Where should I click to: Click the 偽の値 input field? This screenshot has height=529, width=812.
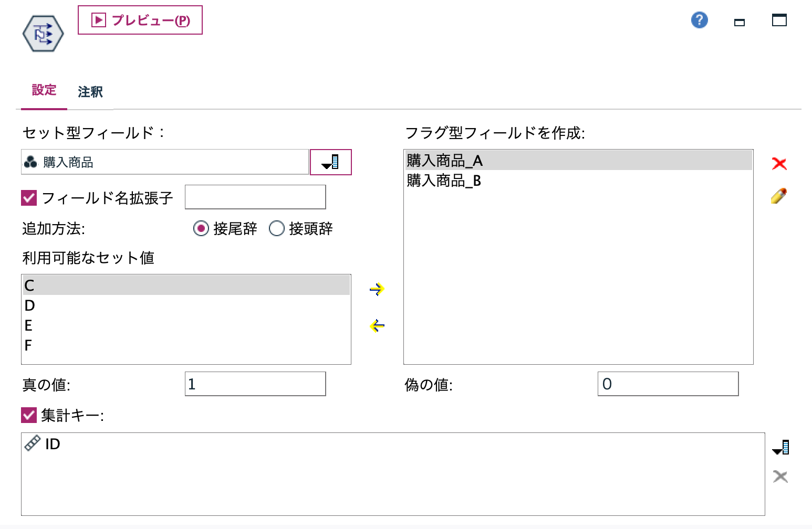click(667, 384)
